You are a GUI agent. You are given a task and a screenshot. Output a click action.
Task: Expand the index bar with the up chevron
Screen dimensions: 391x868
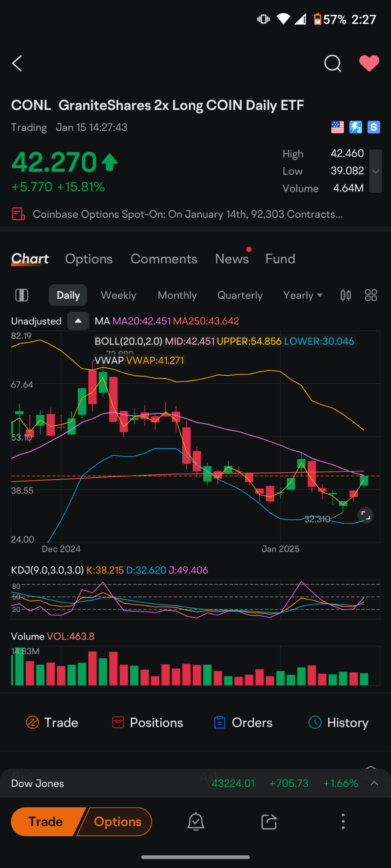tap(374, 783)
